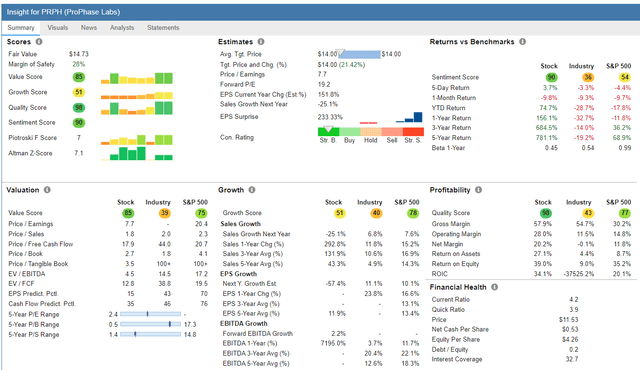The image size is (640, 370).
Task: Click the Estimates info icon
Action: point(261,42)
